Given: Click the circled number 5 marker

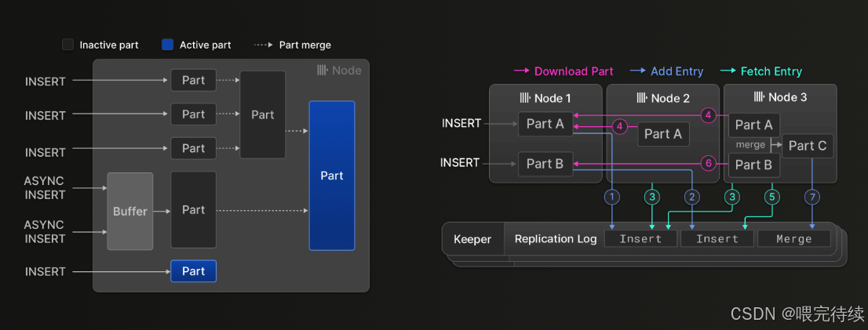Looking at the screenshot, I should point(772,196).
